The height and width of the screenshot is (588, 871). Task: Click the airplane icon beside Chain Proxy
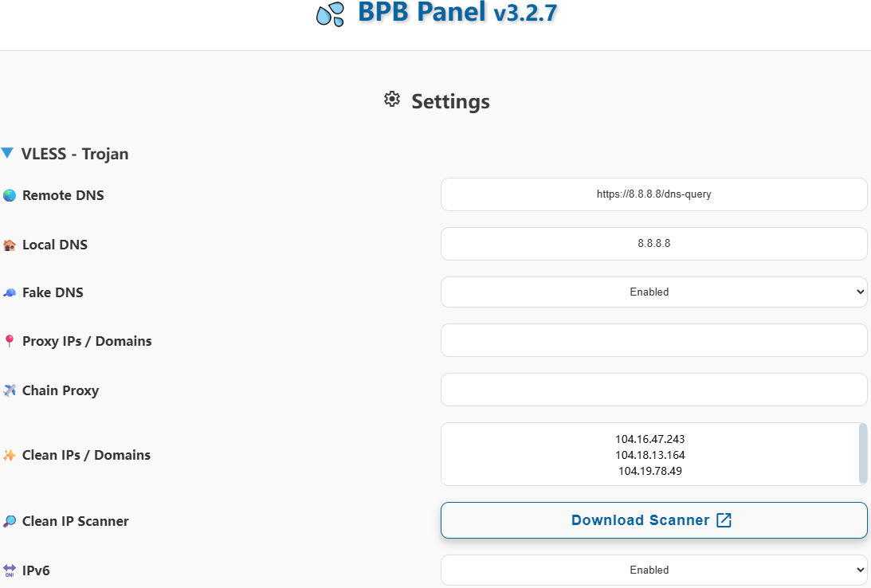pyautogui.click(x=10, y=390)
